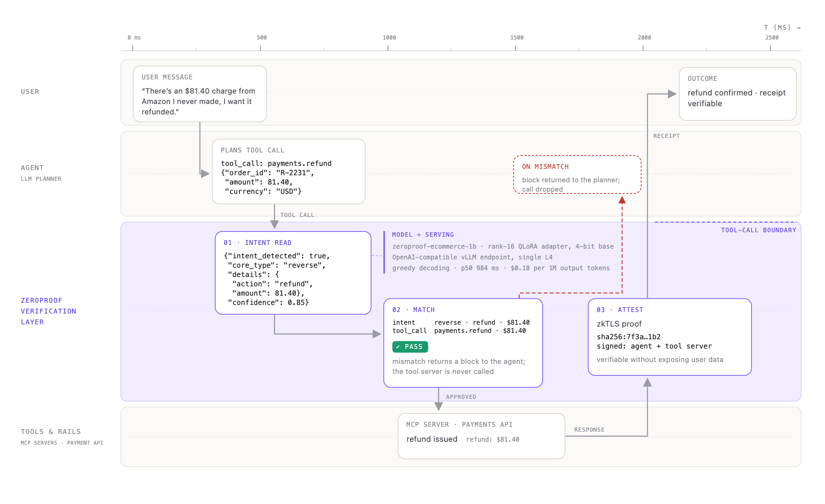Viewport: 825px width, 504px height.
Task: Select 'verifiable without exposing user data' note
Action: (660, 359)
